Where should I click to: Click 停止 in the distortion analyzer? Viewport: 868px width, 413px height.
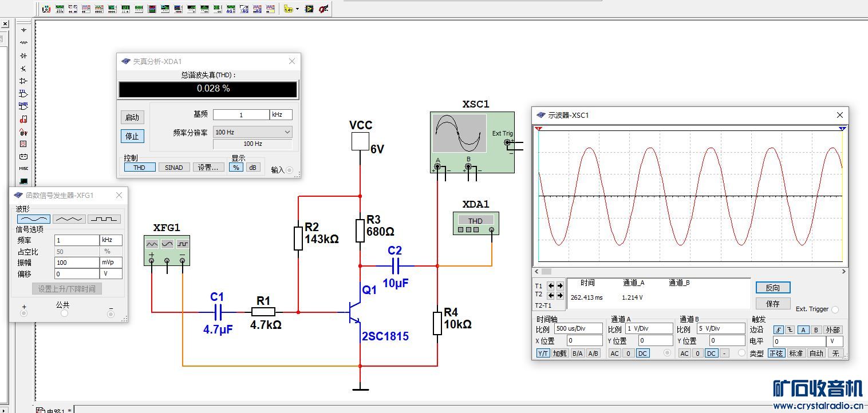[132, 136]
